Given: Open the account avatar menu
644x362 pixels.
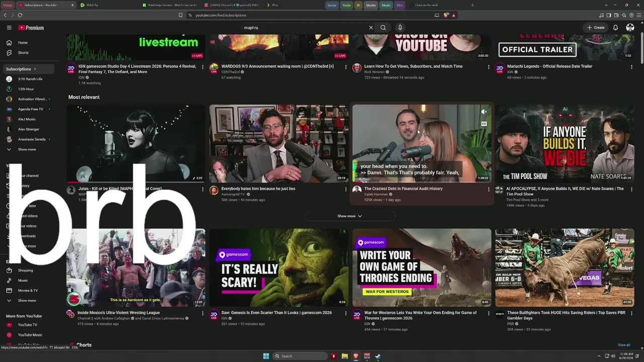Looking at the screenshot, I should pyautogui.click(x=630, y=28).
